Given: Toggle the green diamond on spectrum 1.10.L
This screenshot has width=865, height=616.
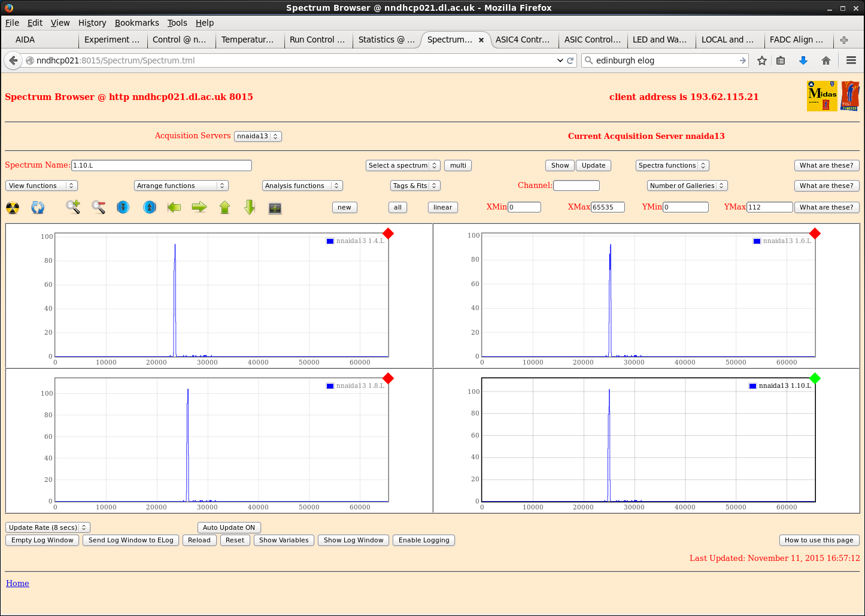Looking at the screenshot, I should point(815,378).
